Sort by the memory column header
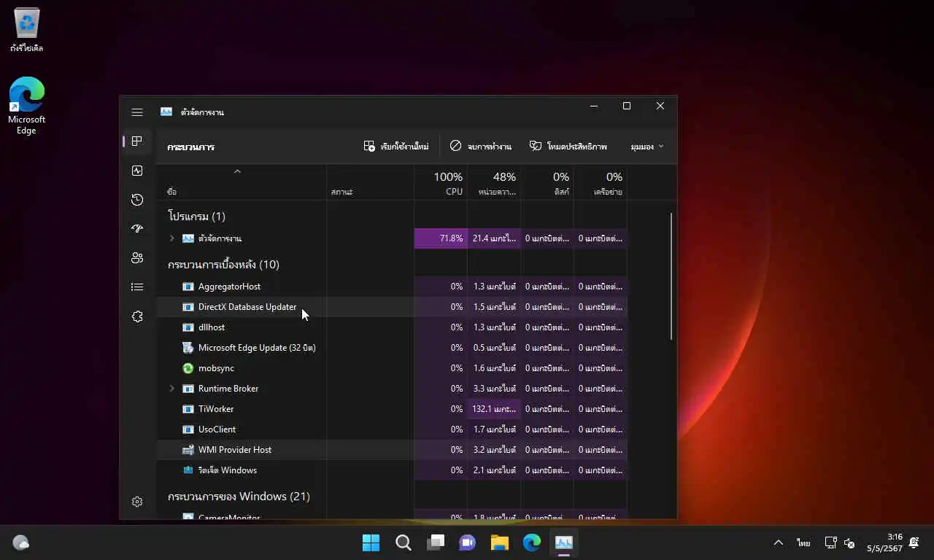 tap(494, 183)
